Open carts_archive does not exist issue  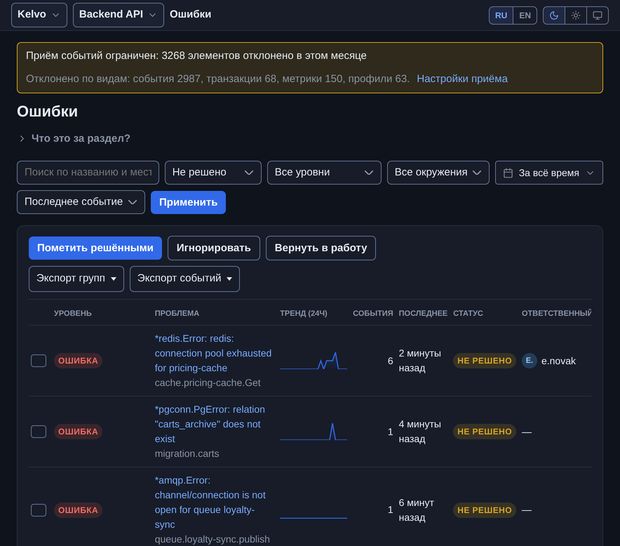click(x=210, y=424)
